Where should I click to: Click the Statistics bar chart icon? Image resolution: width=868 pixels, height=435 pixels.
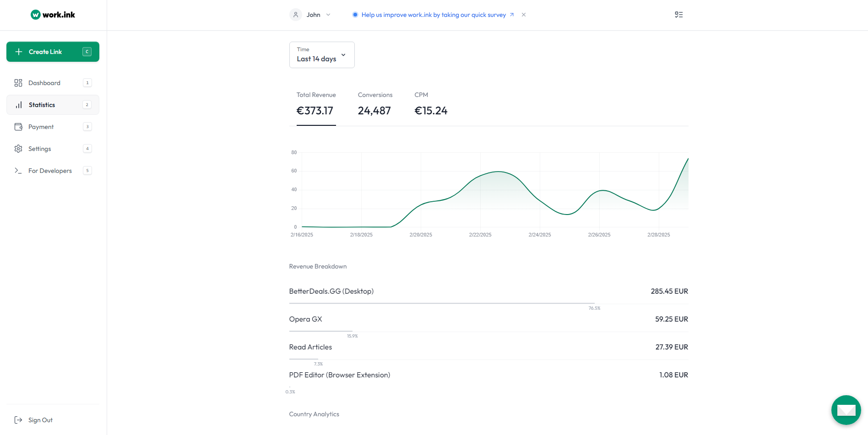pyautogui.click(x=19, y=105)
